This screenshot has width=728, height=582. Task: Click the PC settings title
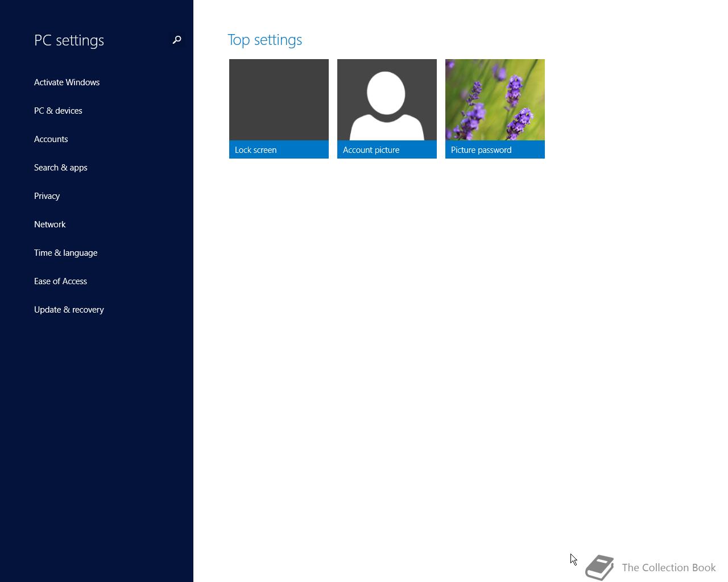(69, 40)
